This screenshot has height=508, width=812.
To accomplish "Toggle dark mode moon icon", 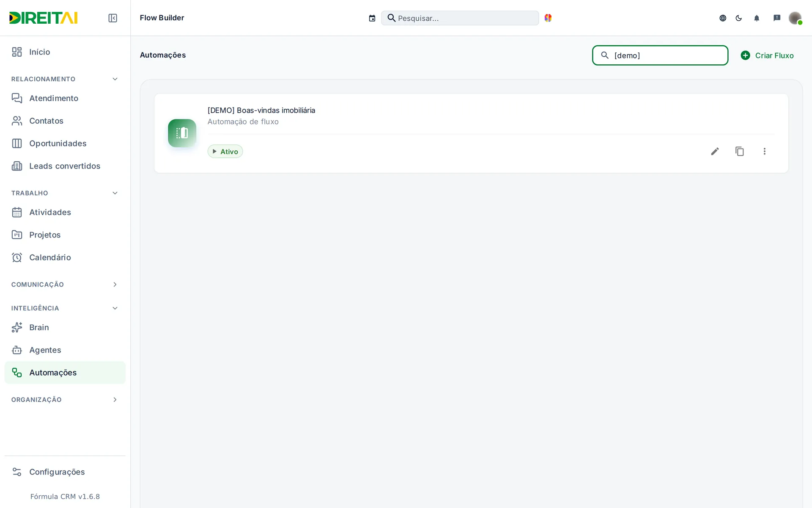I will 739,18.
